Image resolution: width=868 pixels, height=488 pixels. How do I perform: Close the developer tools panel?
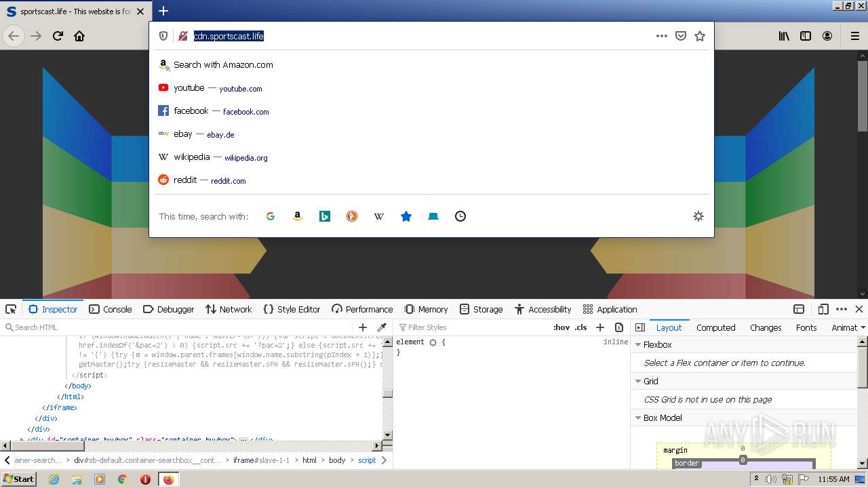click(x=859, y=309)
